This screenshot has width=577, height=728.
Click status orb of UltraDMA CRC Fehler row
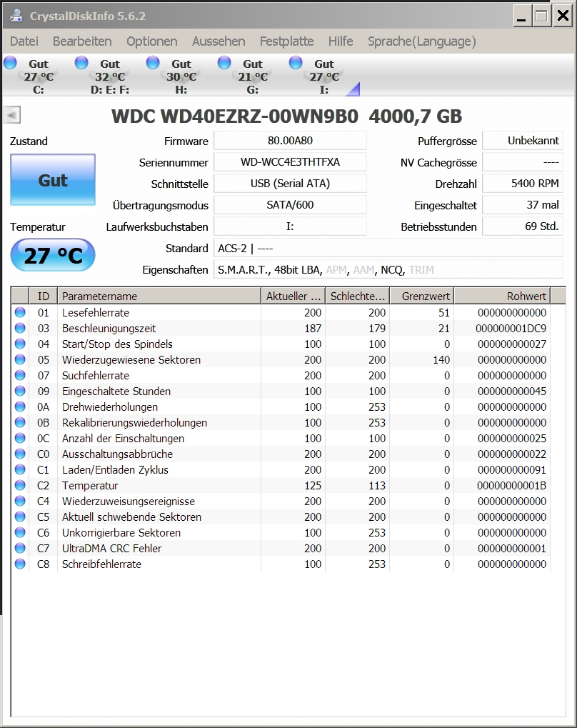click(x=20, y=548)
